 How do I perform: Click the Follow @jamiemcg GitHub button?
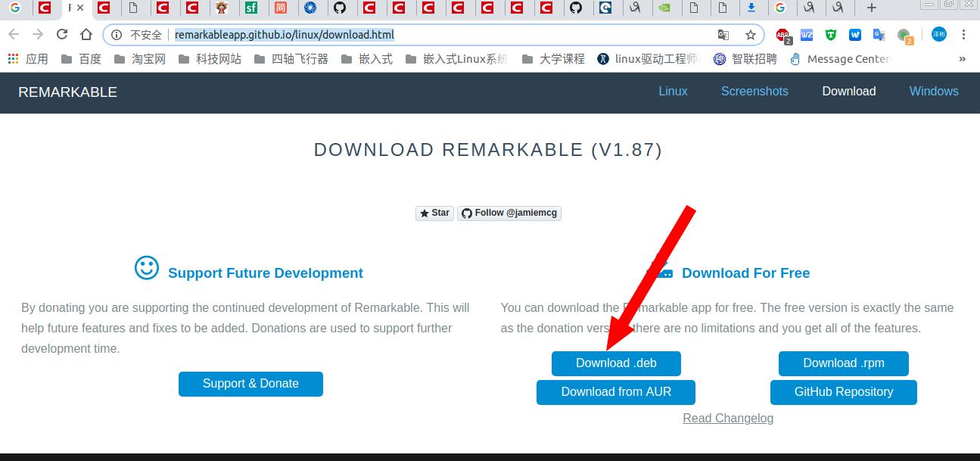[509, 213]
